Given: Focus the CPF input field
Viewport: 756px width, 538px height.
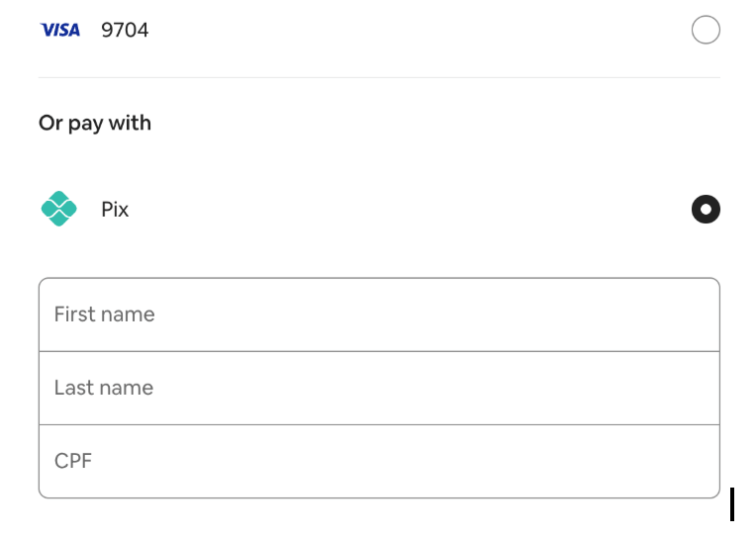Looking at the screenshot, I should 379,461.
